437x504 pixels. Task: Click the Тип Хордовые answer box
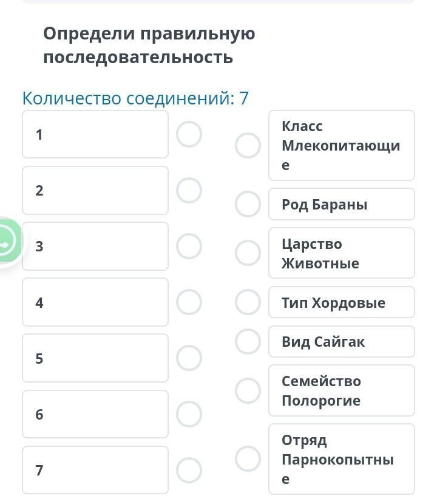pos(341,302)
